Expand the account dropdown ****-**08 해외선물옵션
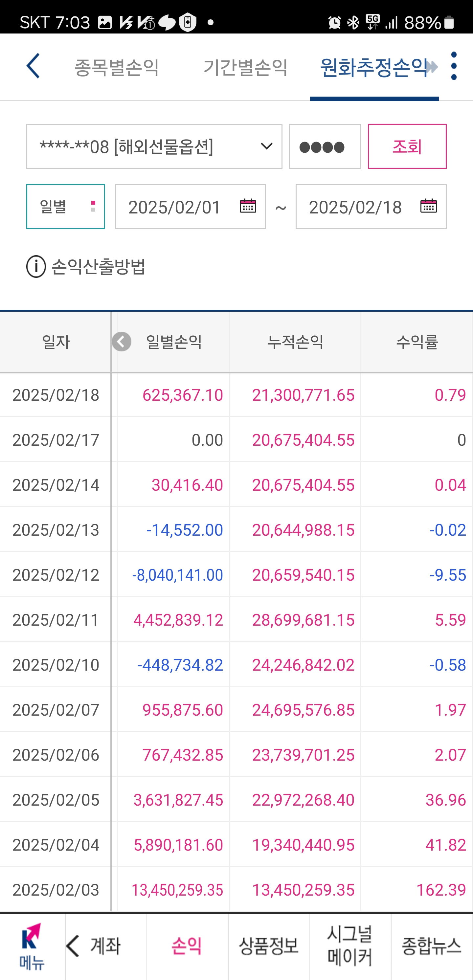 (154, 146)
